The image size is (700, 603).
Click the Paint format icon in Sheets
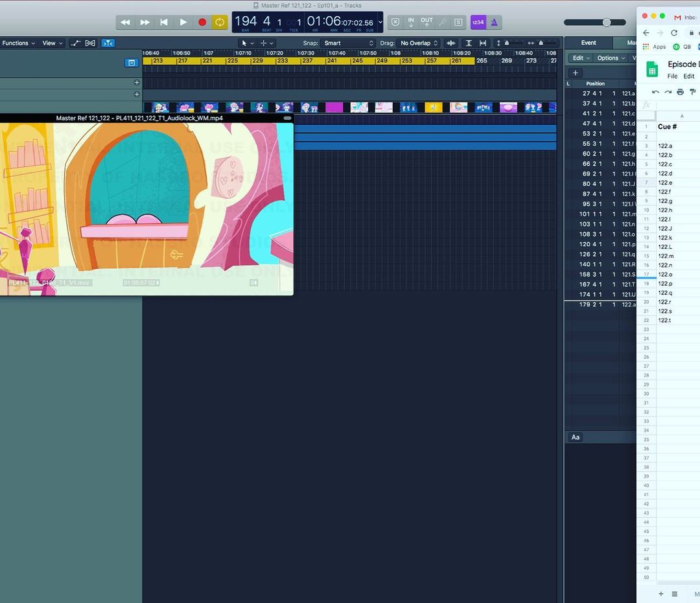pos(692,92)
